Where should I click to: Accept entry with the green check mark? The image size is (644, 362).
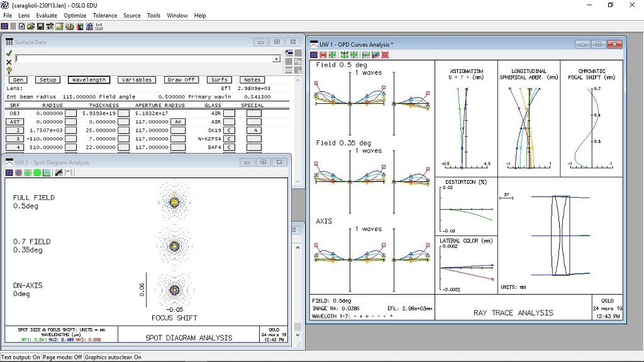click(9, 54)
